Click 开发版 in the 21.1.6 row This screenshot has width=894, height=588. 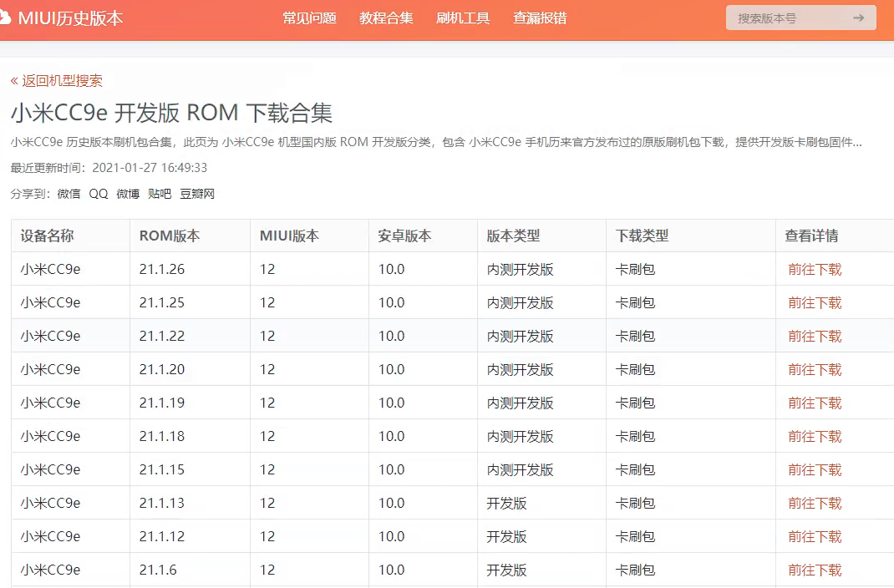pyautogui.click(x=506, y=570)
